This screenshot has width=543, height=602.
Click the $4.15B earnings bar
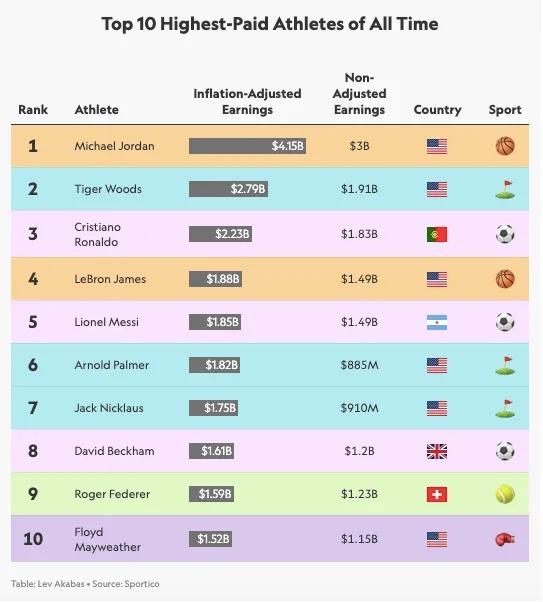247,146
